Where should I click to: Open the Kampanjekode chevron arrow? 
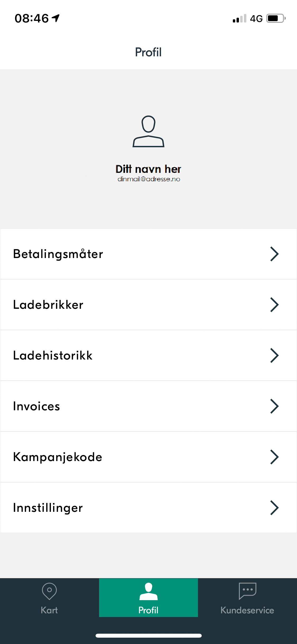pos(274,457)
